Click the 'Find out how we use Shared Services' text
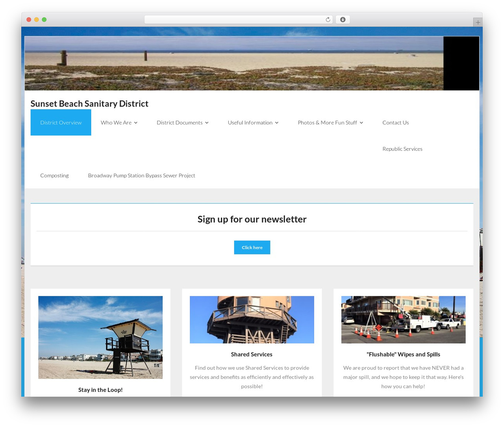 252,377
